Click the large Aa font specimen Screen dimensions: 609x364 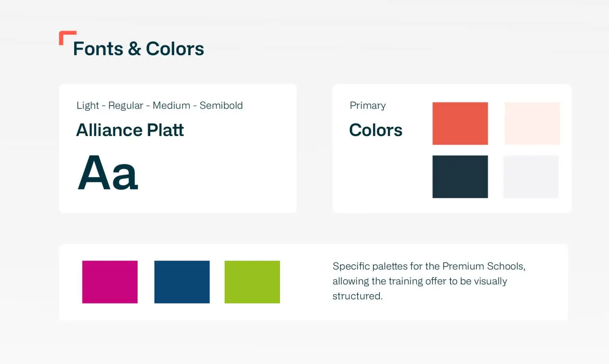tap(108, 173)
